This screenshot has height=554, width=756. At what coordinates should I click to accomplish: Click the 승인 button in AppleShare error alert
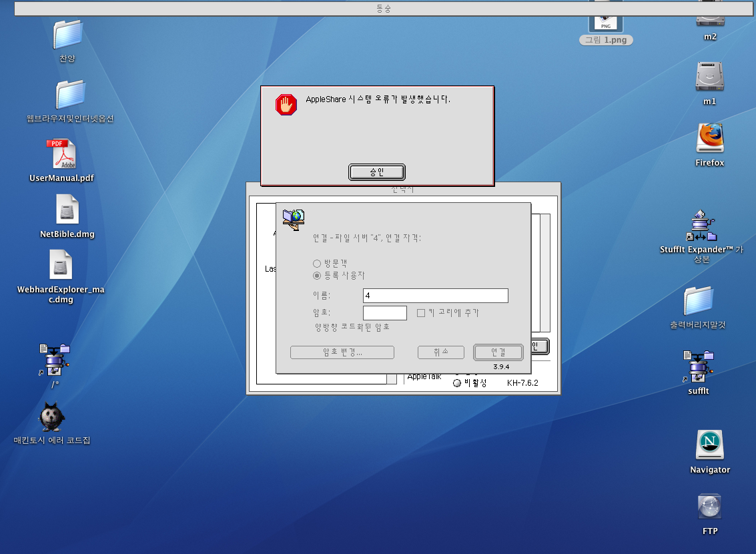pyautogui.click(x=376, y=172)
